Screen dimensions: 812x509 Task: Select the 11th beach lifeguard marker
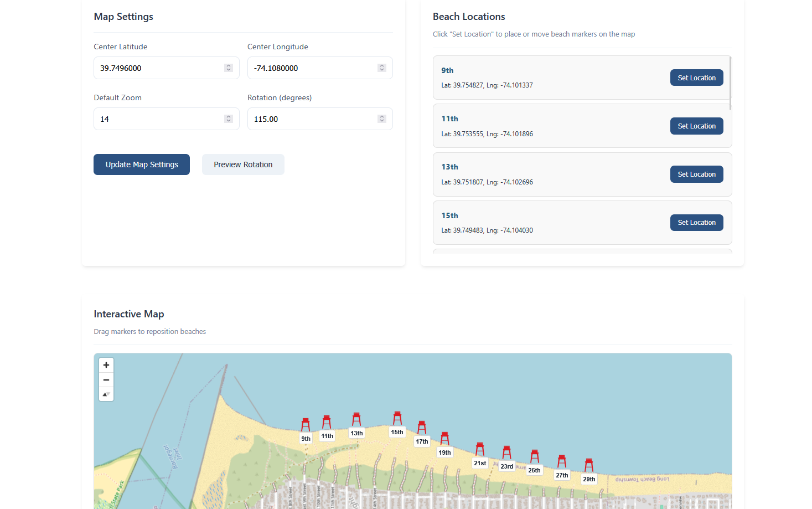click(327, 423)
